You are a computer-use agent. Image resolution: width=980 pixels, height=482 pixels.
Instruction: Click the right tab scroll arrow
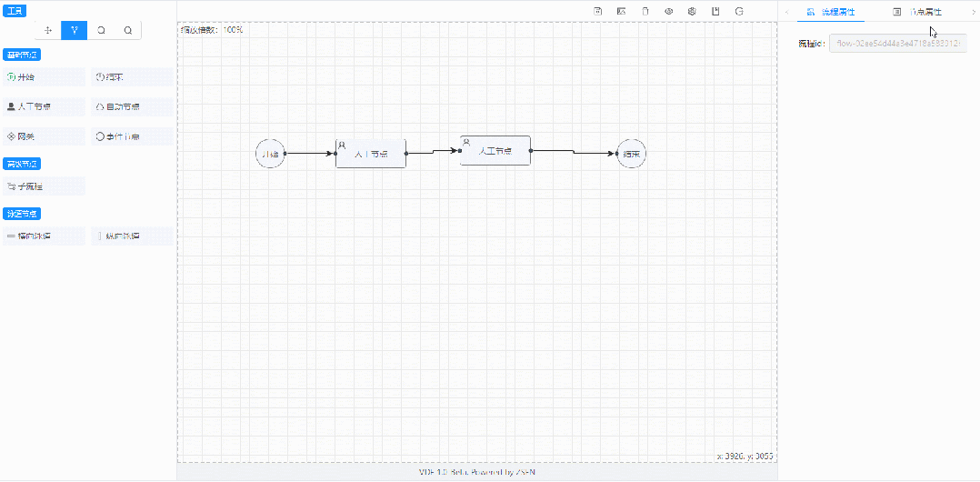tap(973, 12)
